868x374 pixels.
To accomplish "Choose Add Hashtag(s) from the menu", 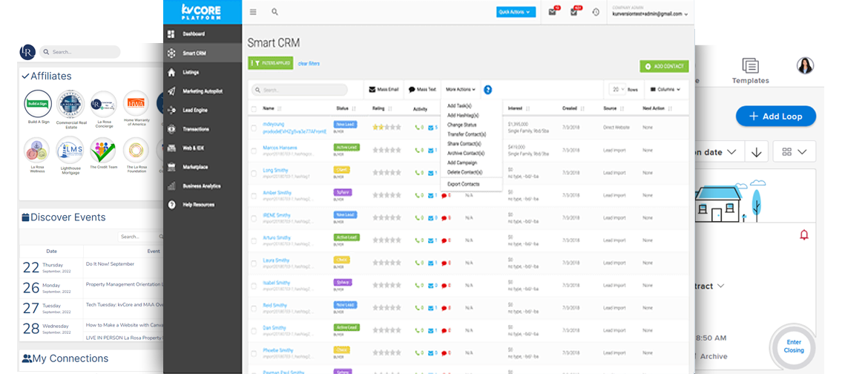I will click(x=463, y=115).
